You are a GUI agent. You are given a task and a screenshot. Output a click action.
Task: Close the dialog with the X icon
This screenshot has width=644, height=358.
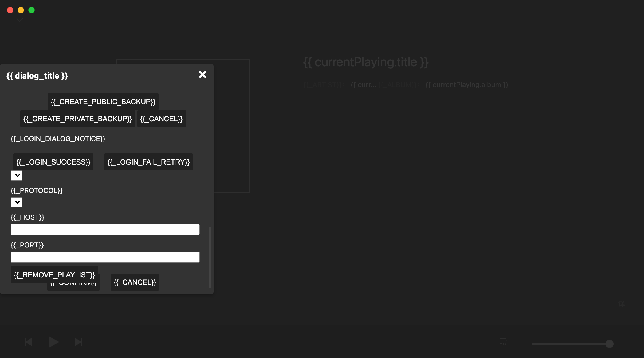203,75
